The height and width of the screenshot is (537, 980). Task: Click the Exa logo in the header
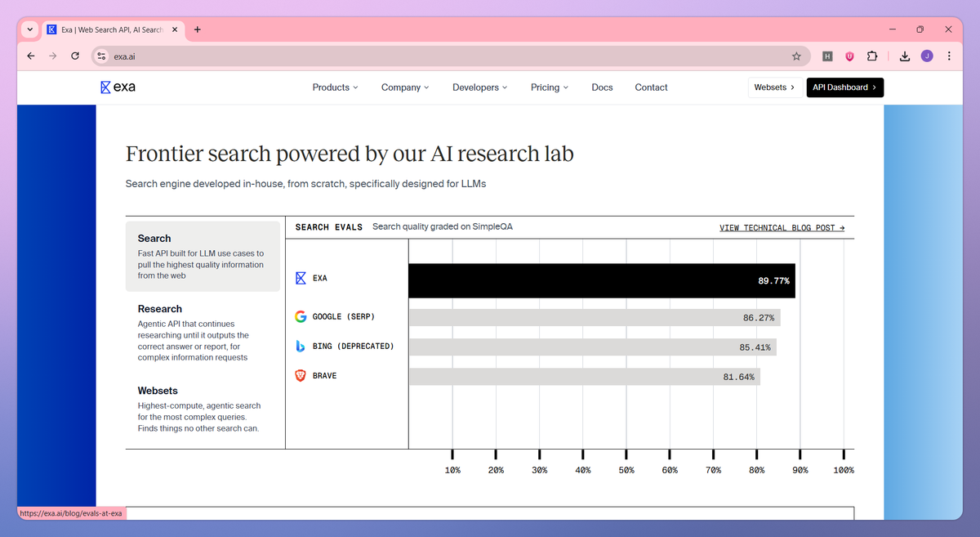(118, 87)
